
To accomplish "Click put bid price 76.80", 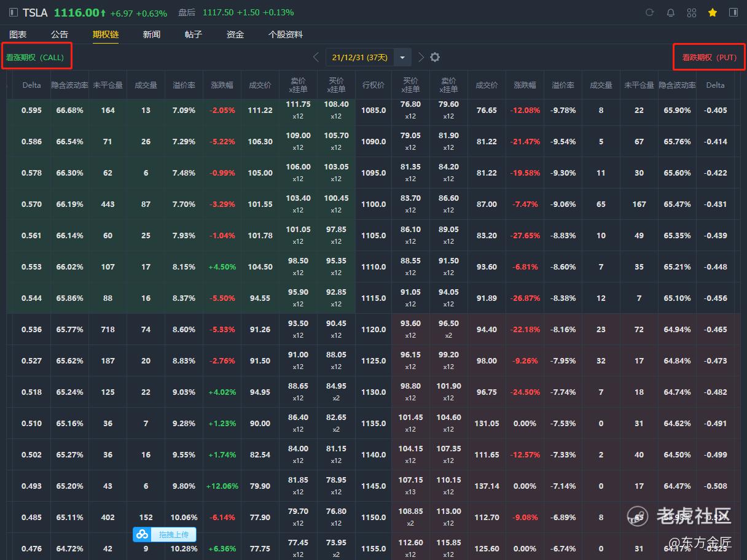I will tap(410, 104).
